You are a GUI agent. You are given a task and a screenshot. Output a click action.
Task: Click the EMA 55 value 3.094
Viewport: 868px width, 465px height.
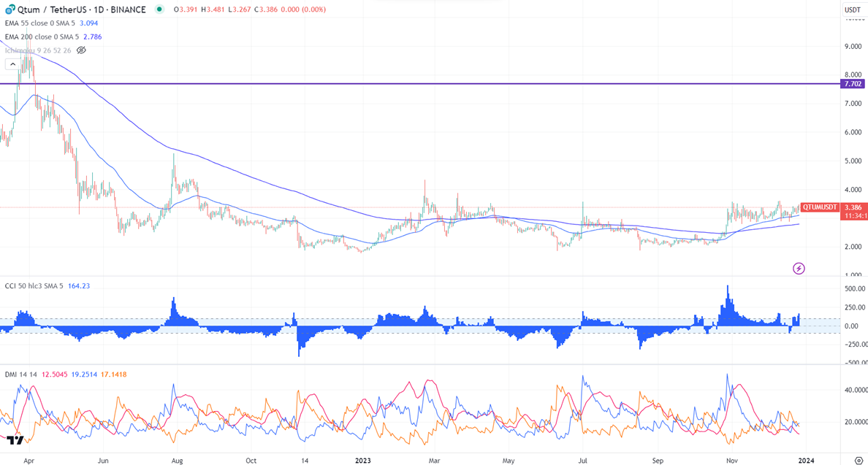point(88,23)
